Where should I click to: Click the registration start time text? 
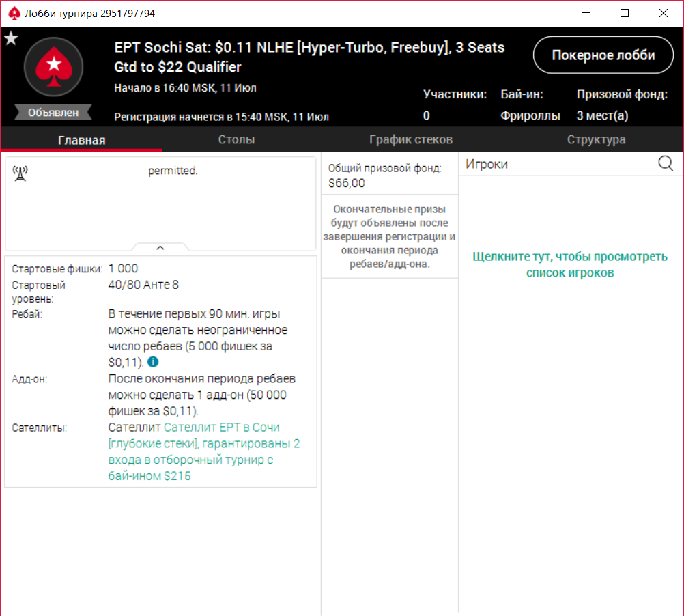coord(222,117)
